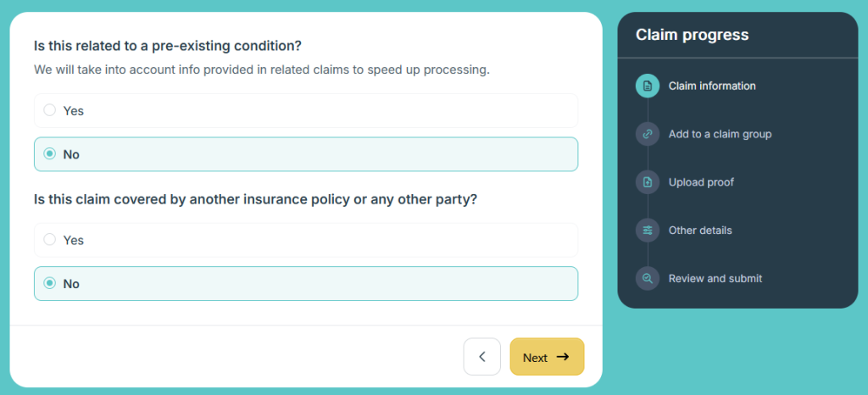Click the Add to a claim group link icon

click(x=648, y=134)
